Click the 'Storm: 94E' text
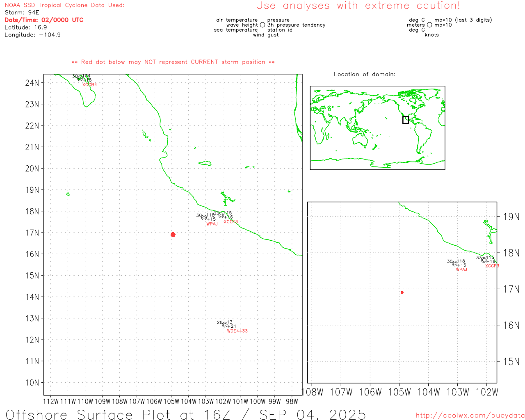The image size is (525, 420). click(x=22, y=13)
